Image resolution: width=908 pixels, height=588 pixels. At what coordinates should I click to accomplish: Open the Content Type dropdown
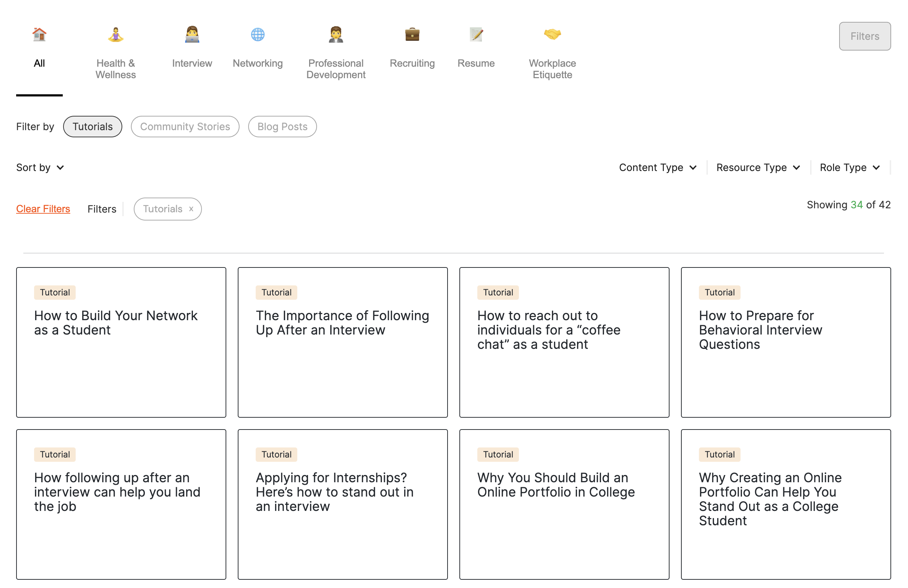point(657,167)
